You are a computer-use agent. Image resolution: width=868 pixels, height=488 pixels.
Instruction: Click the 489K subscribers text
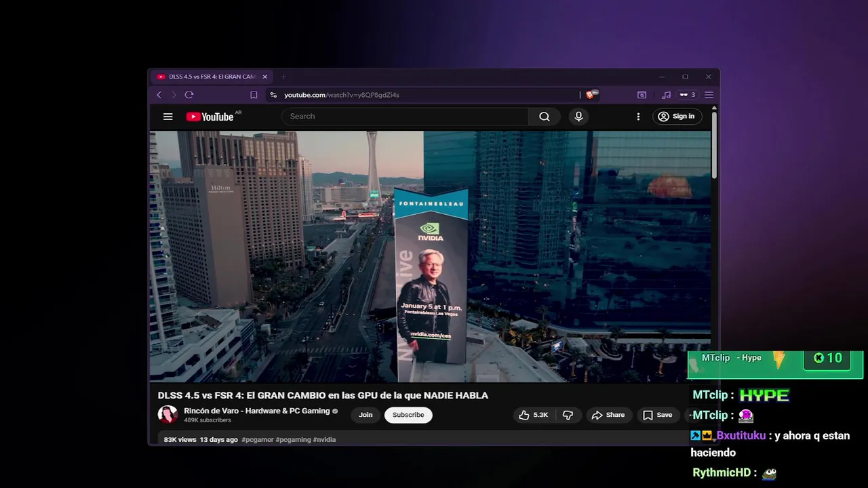pos(208,420)
